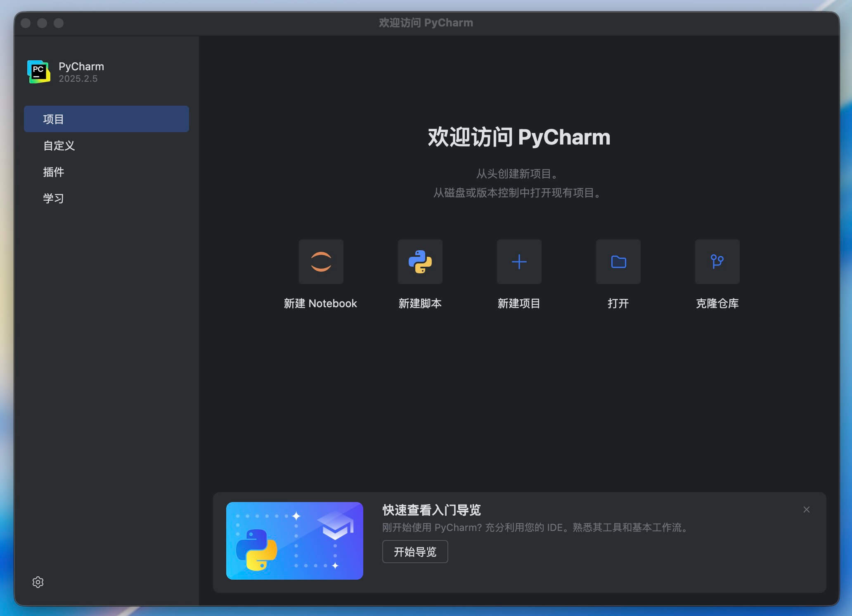Screen dimensions: 852x616
Task: Dismiss the onboarding tour banner
Action: tap(806, 509)
